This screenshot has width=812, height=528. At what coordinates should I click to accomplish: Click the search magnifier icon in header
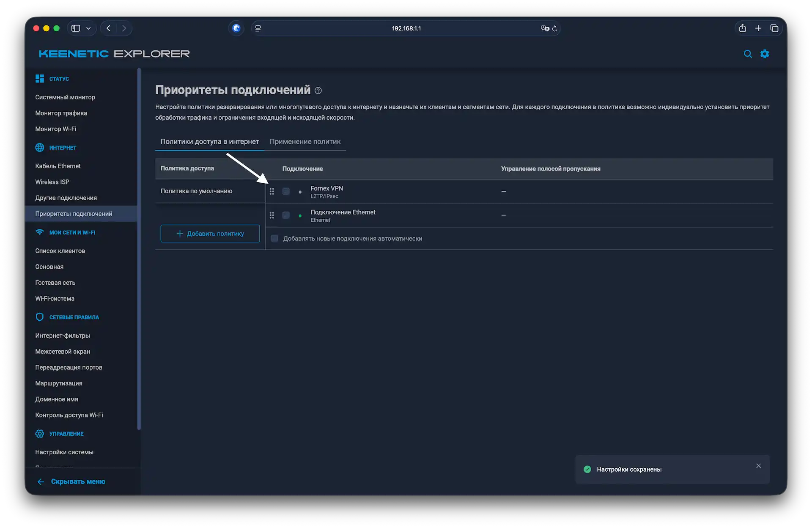[748, 54]
